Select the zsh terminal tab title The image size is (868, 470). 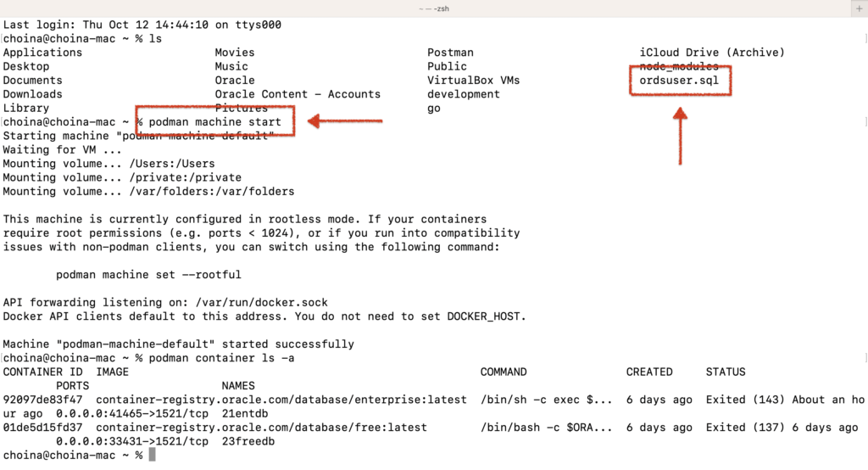pyautogui.click(x=434, y=8)
